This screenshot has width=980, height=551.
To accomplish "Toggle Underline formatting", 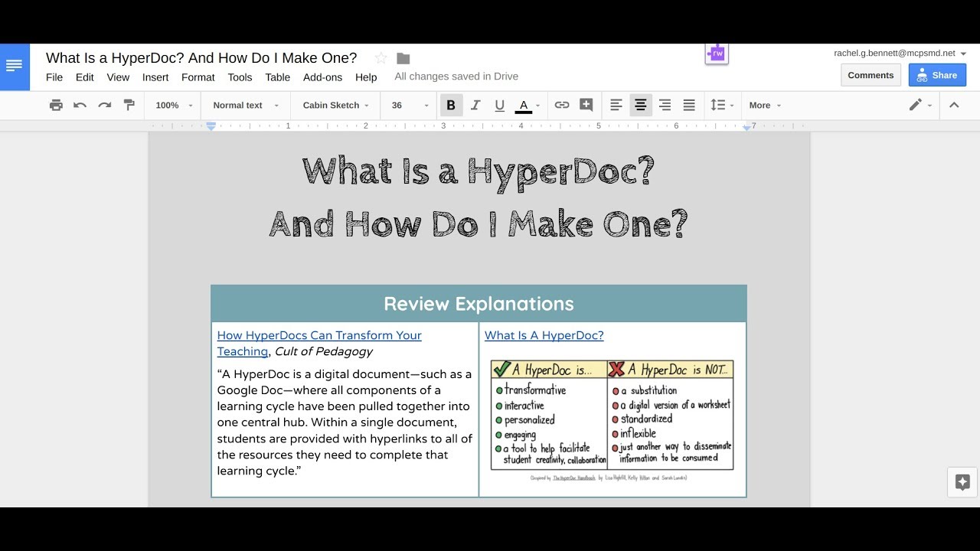I will click(499, 106).
